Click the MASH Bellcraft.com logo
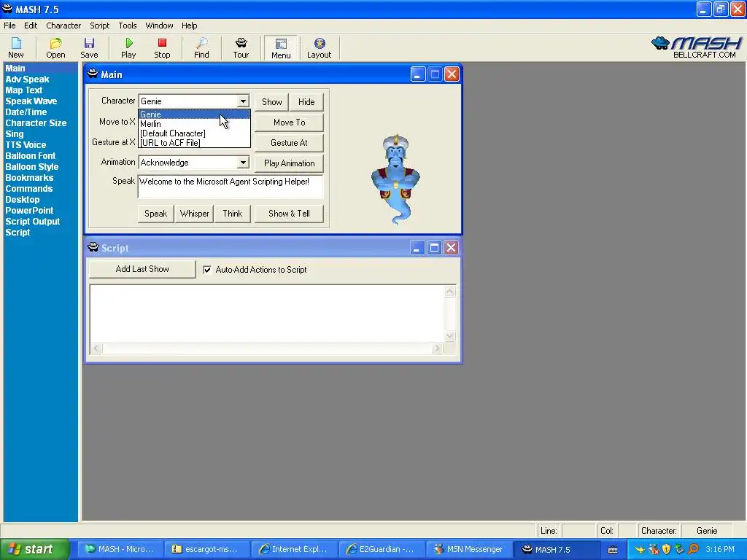The width and height of the screenshot is (747, 560). click(x=697, y=47)
